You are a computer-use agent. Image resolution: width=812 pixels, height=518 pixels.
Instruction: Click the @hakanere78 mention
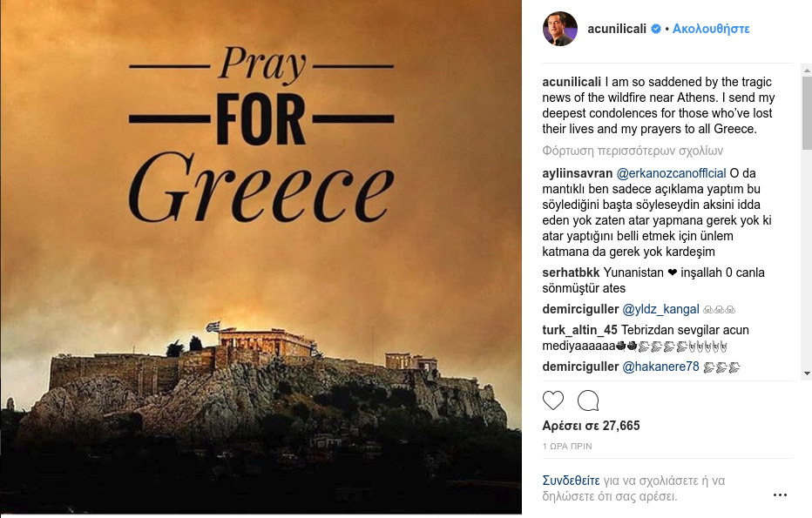[x=661, y=367]
